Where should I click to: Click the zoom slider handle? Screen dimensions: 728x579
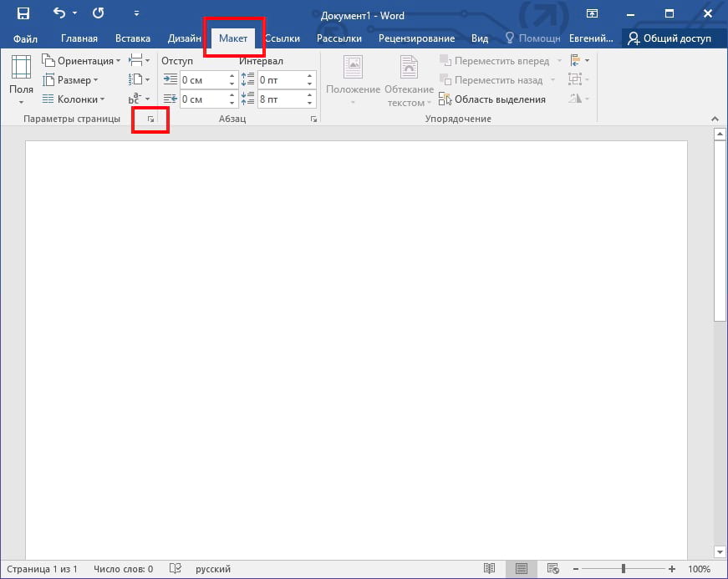tap(623, 569)
